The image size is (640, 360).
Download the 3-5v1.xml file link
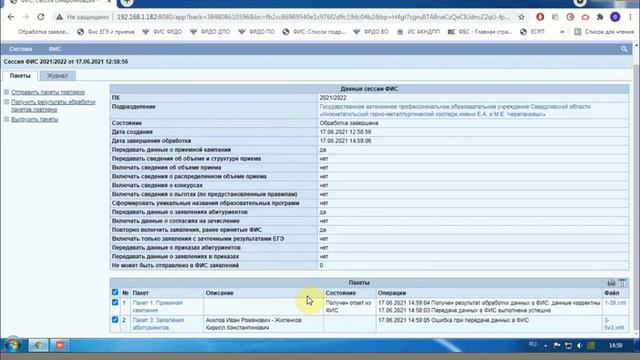pyautogui.click(x=614, y=324)
